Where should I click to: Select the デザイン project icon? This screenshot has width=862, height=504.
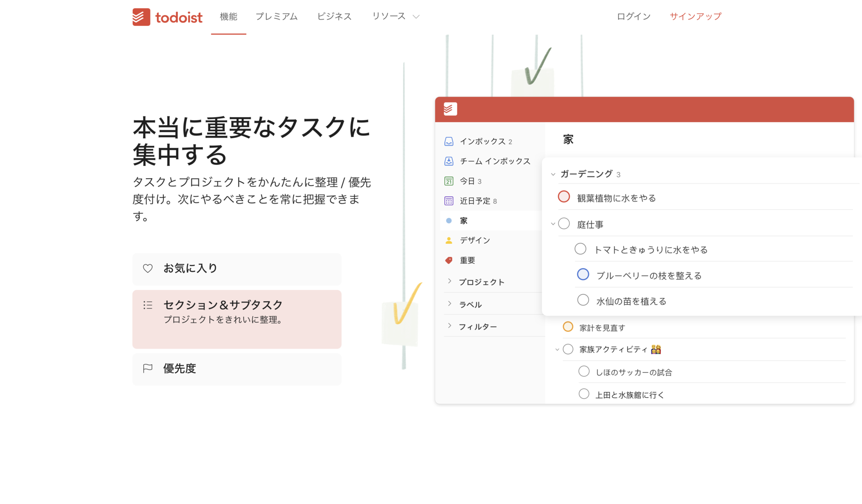point(449,240)
